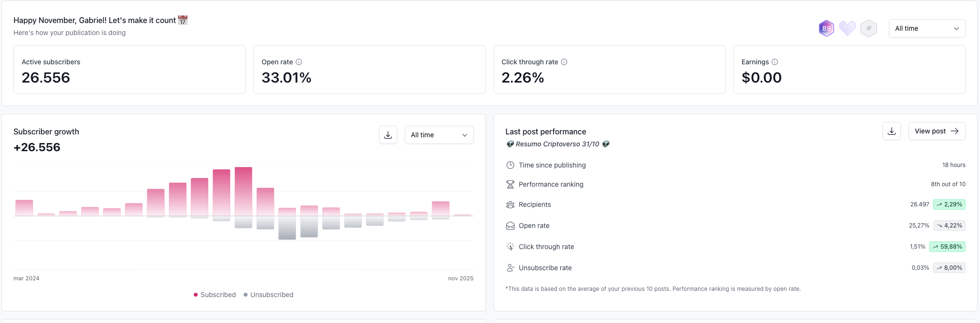The height and width of the screenshot is (323, 980).
Task: Click the purple heart badge icon
Action: coord(847,28)
